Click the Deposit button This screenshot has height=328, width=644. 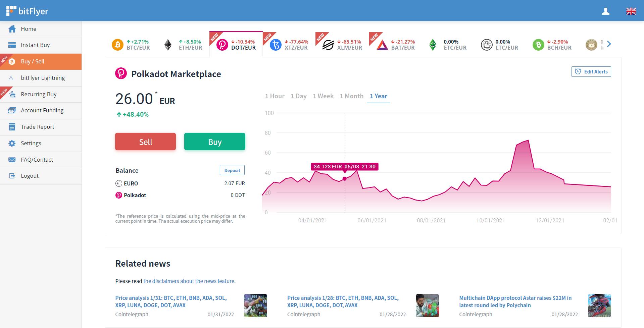click(x=232, y=170)
